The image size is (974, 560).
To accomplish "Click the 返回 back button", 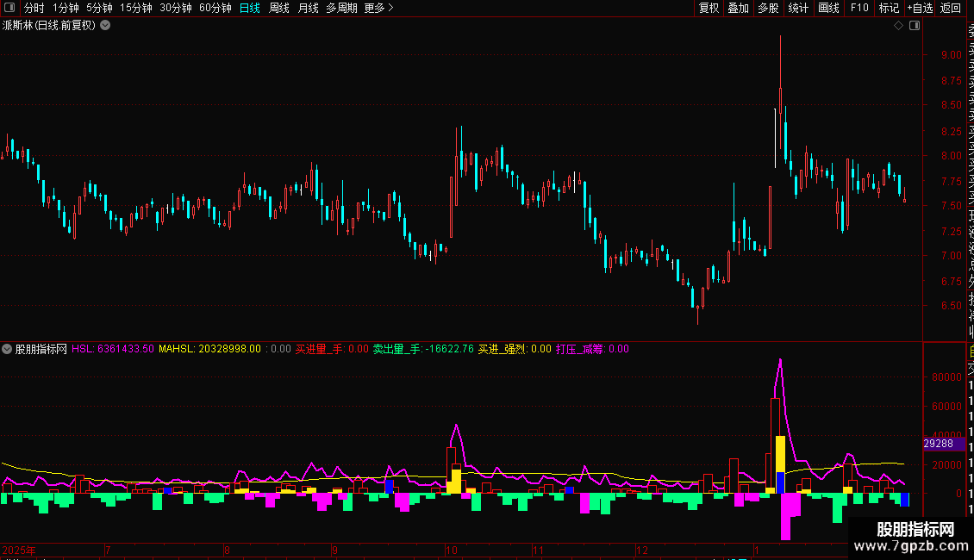I will click(x=951, y=8).
